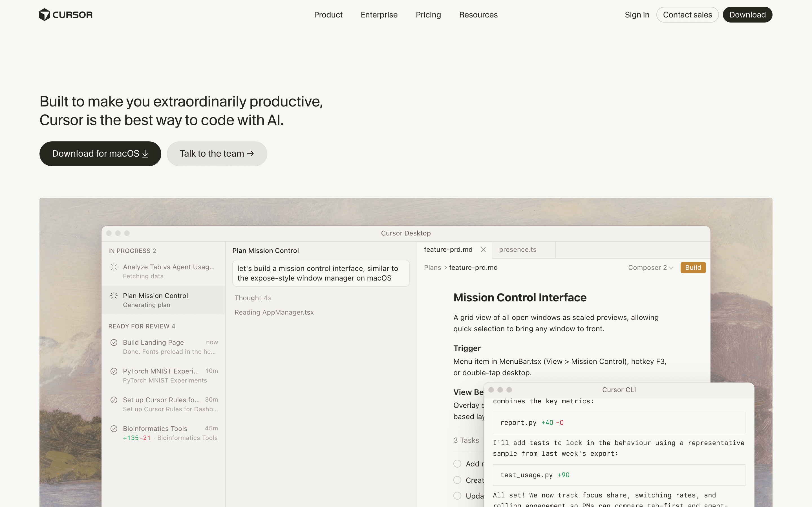This screenshot has height=507, width=812.
Task: Click the Build button
Action: click(x=693, y=267)
